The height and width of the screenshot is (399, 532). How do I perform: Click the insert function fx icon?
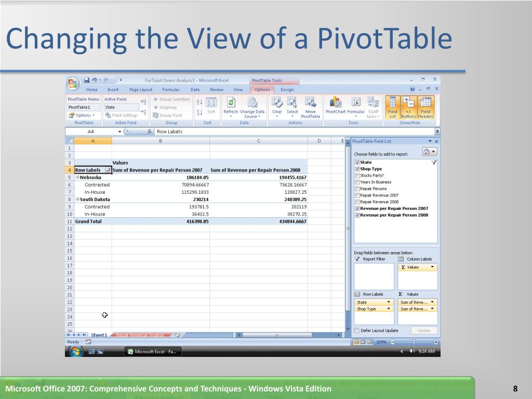click(x=150, y=131)
